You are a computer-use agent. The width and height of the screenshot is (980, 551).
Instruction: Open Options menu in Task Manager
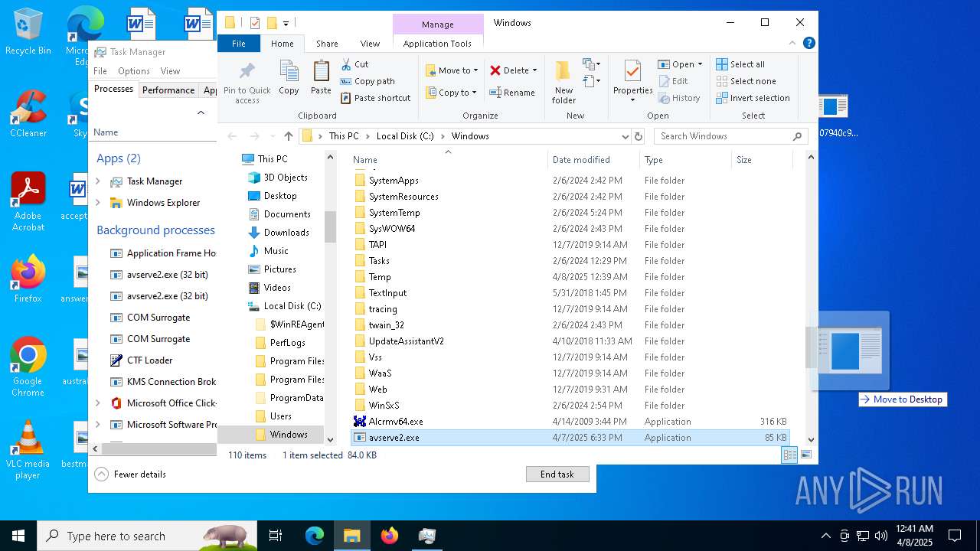(133, 71)
